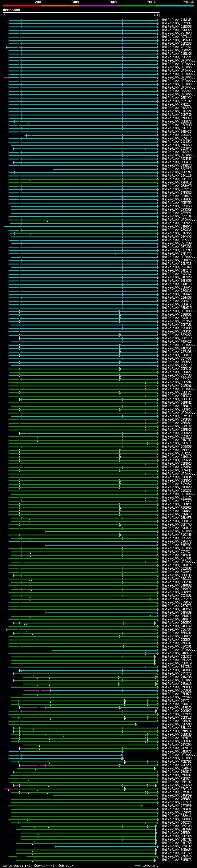The height and width of the screenshot is (868, 197).
Task: Click hit label UniRef100_P93340
Action: 176,267
